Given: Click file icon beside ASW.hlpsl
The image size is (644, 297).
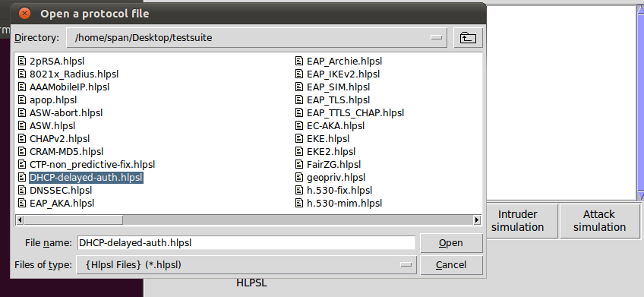Looking at the screenshot, I should point(22,125).
